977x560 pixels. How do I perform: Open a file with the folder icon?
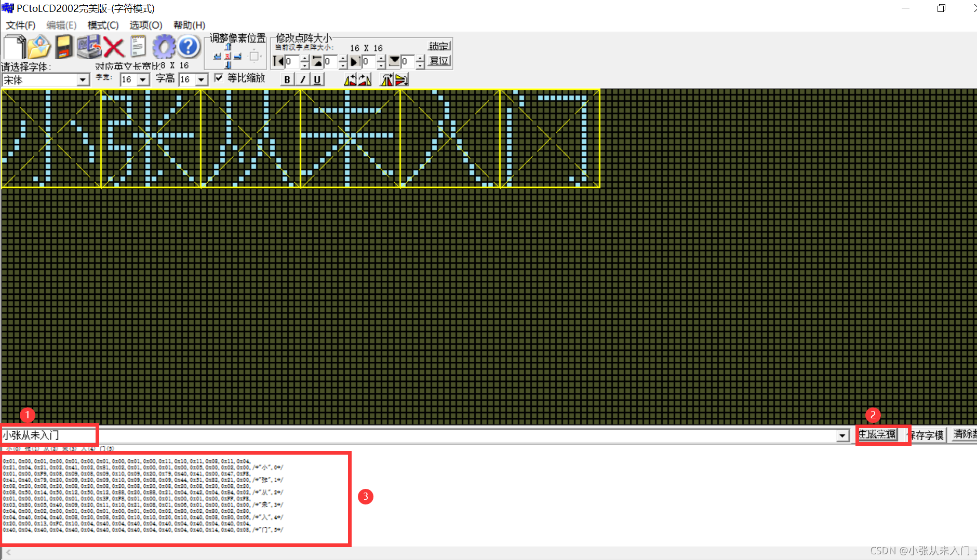point(39,47)
